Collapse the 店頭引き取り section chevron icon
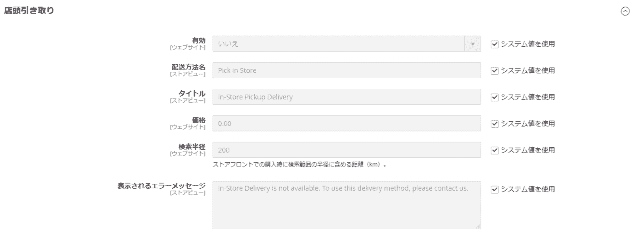The height and width of the screenshot is (239, 644). click(x=625, y=11)
